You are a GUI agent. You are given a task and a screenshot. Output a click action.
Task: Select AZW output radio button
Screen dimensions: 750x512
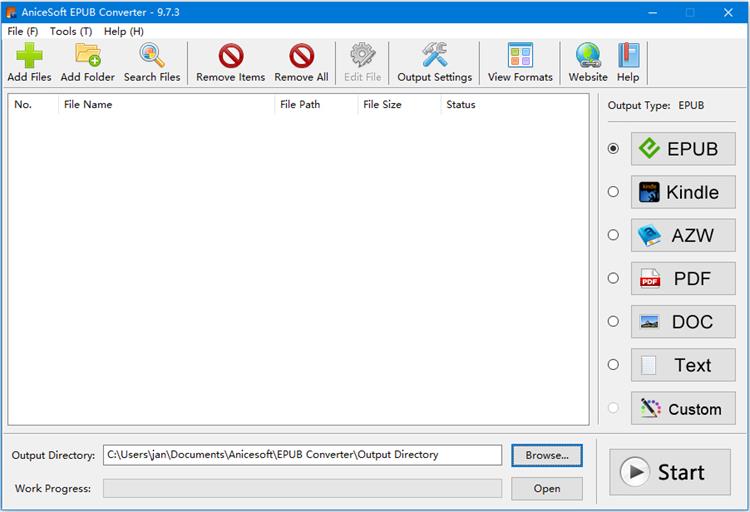[613, 235]
